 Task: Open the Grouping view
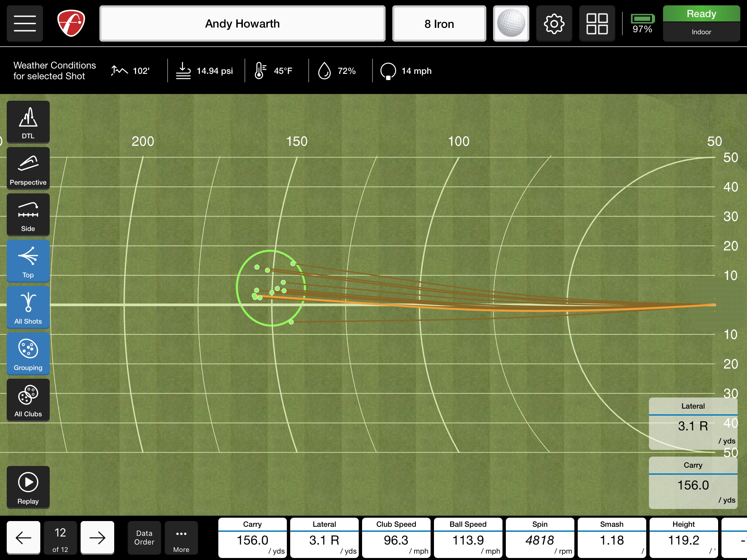pos(28,354)
